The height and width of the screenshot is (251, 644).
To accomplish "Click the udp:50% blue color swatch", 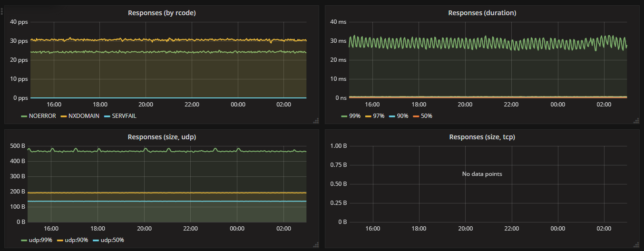I will [96, 241].
